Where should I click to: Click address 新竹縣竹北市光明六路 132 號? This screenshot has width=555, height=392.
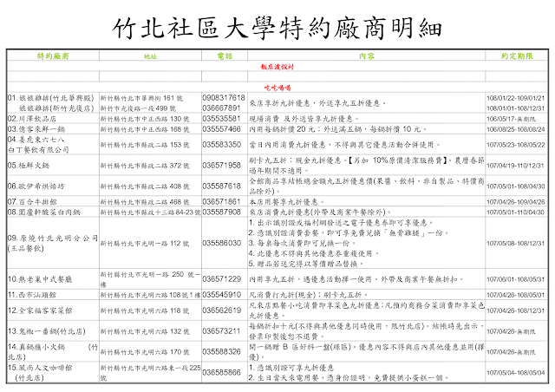(x=145, y=331)
